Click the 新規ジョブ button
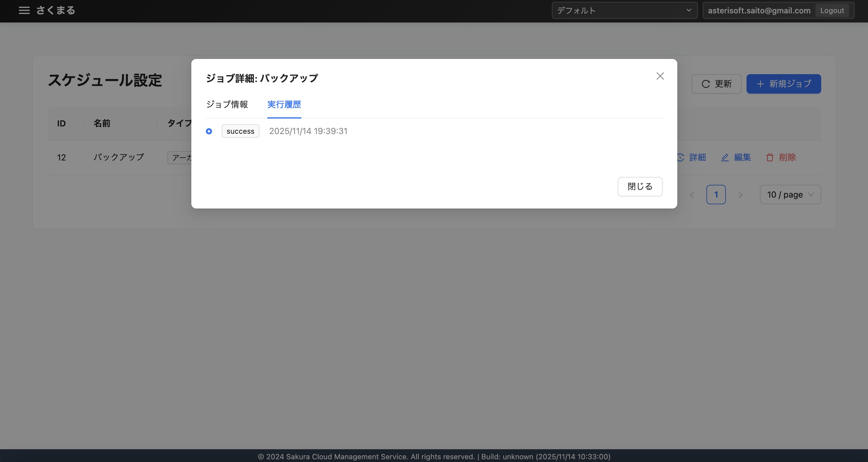This screenshot has height=462, width=868. pyautogui.click(x=784, y=84)
